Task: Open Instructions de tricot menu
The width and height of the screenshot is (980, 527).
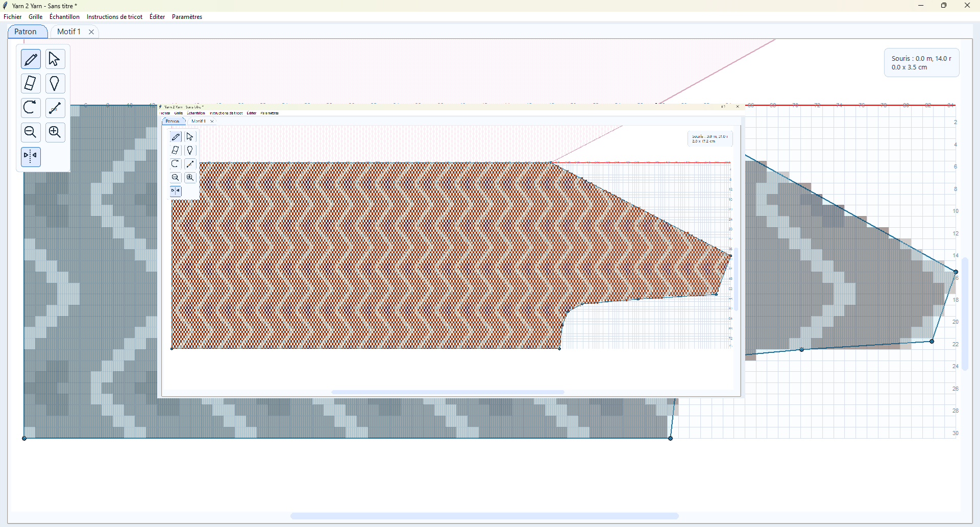Action: [114, 17]
